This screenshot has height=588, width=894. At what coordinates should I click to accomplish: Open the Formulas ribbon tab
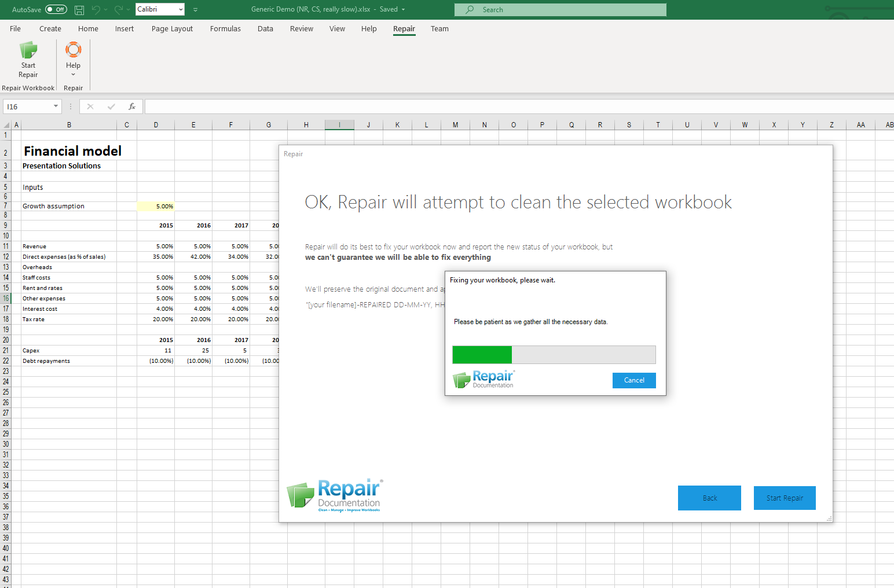(x=225, y=29)
